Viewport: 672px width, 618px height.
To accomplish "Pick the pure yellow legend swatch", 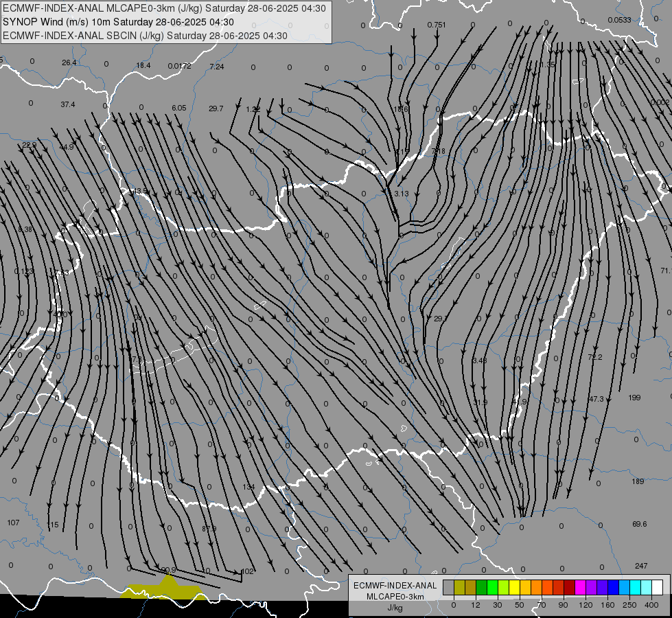I will (x=514, y=588).
